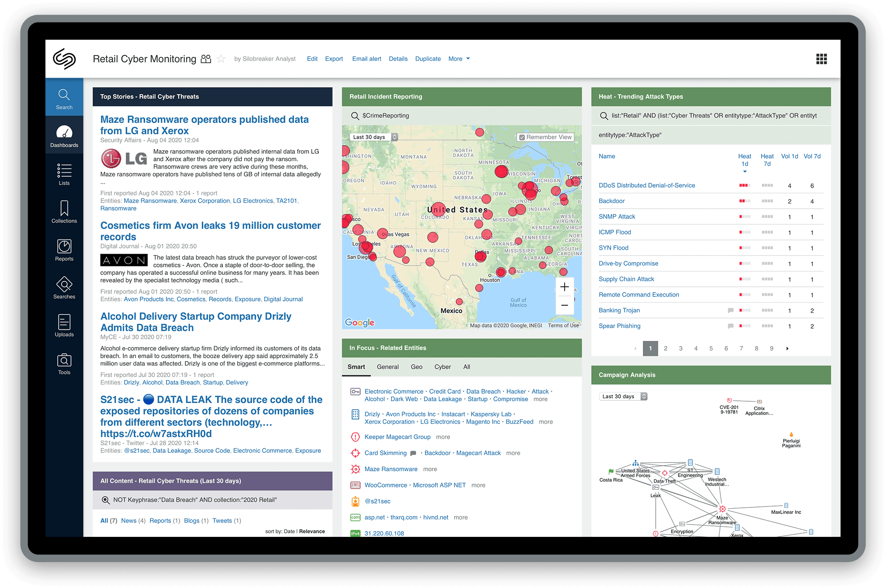Expand more next to asp.net domains

[461, 518]
